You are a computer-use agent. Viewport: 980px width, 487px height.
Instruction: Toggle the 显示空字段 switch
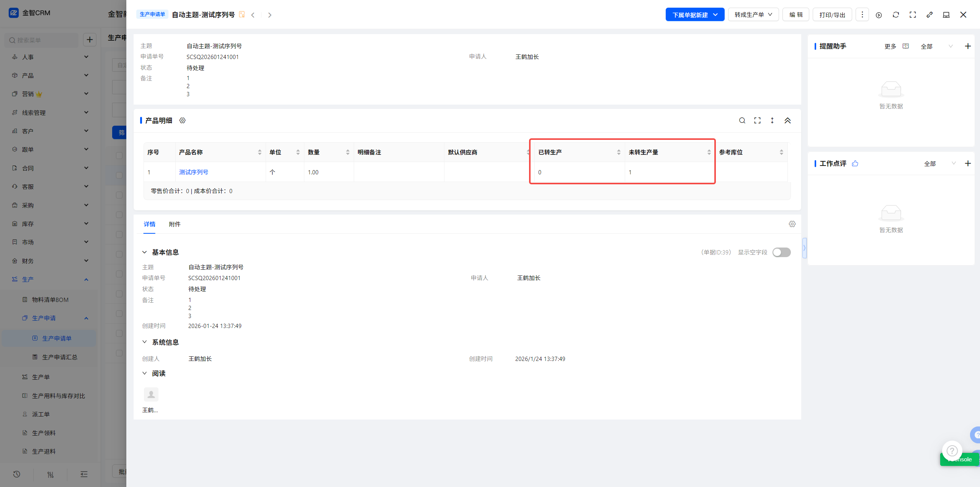(781, 252)
